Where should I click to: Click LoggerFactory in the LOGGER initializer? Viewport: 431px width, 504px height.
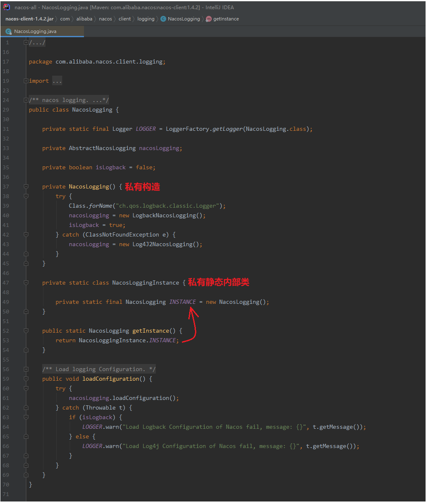(188, 129)
